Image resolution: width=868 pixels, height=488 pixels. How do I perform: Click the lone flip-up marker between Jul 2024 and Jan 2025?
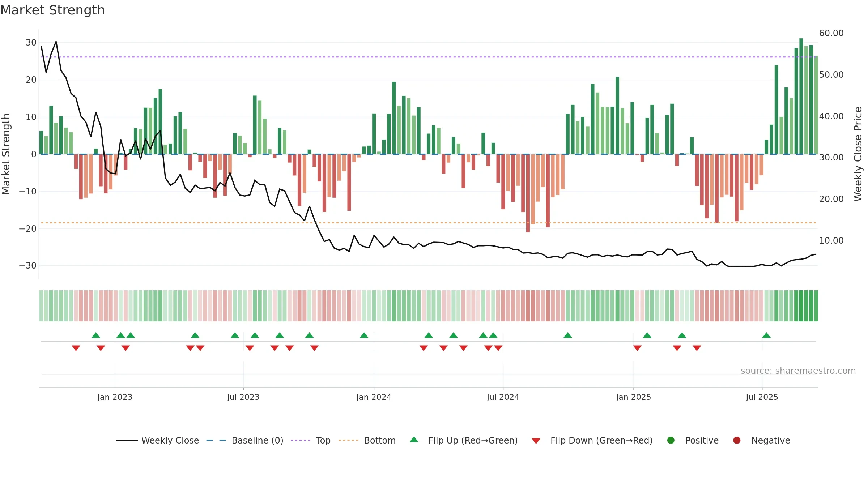click(568, 335)
